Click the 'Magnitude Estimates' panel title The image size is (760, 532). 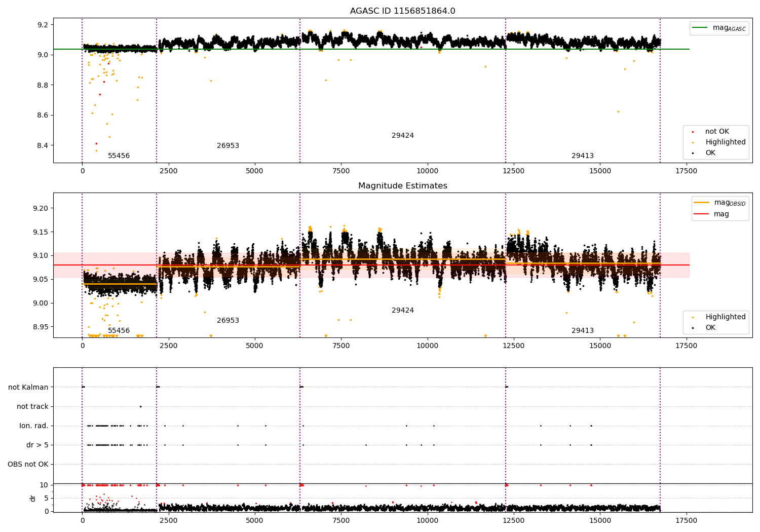point(402,186)
